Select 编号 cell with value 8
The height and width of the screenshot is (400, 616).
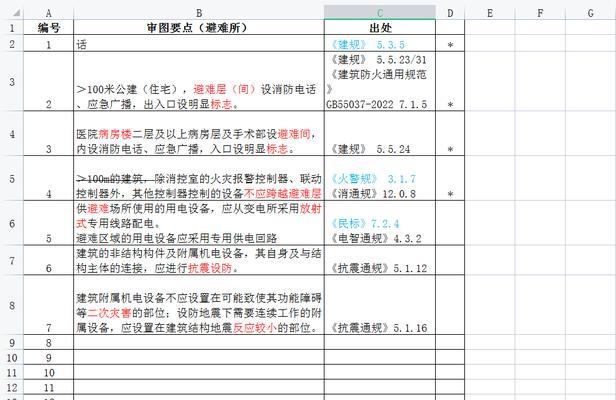point(49,342)
